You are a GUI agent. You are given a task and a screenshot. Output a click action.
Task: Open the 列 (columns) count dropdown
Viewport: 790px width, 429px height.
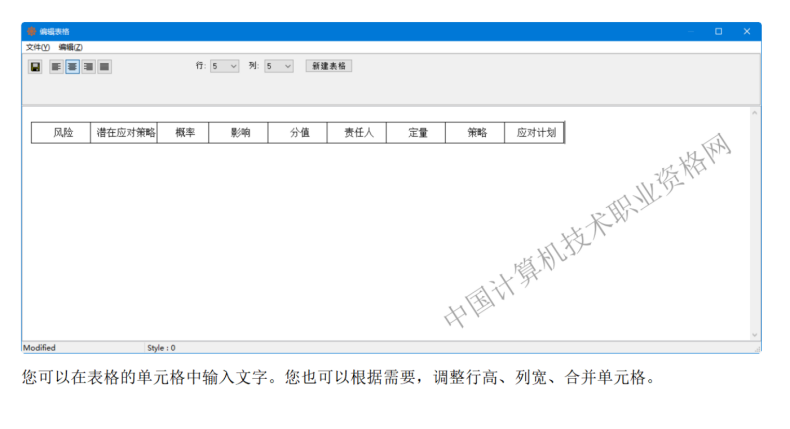click(279, 66)
